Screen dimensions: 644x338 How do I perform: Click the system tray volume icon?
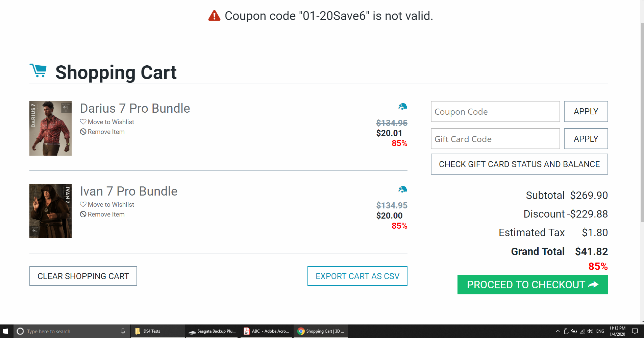click(590, 331)
